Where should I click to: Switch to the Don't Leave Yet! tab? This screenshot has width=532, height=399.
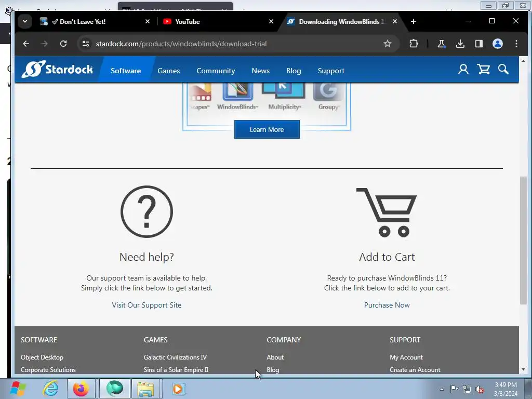click(94, 21)
